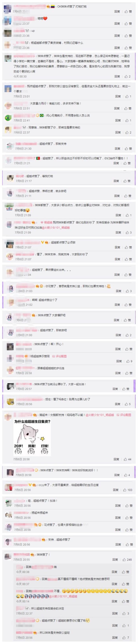Like the 超越点赞了,那就做吧 comment
This screenshot has height=644, width=138.
point(128,335)
